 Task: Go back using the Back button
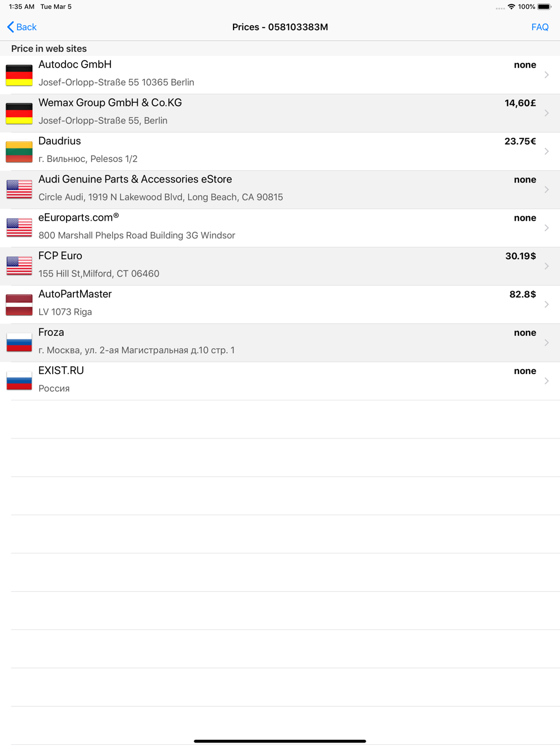point(22,27)
